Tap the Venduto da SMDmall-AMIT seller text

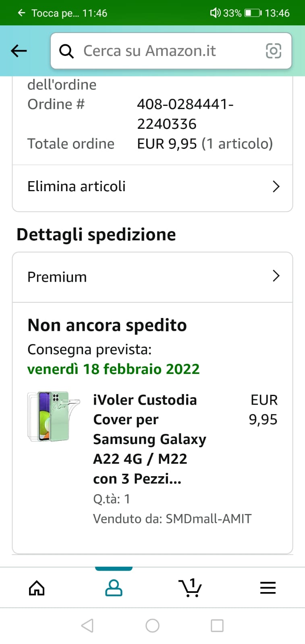(172, 518)
